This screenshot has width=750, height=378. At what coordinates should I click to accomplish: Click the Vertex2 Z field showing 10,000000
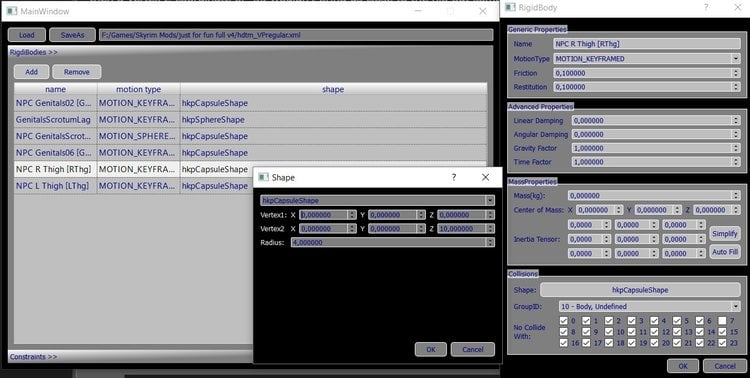click(463, 229)
